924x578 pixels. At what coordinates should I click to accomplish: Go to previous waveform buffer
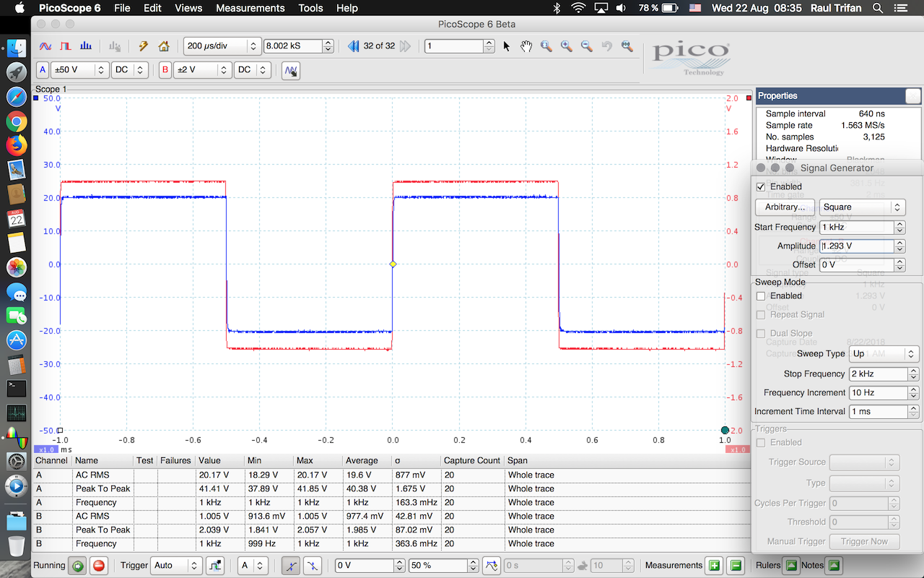(353, 46)
